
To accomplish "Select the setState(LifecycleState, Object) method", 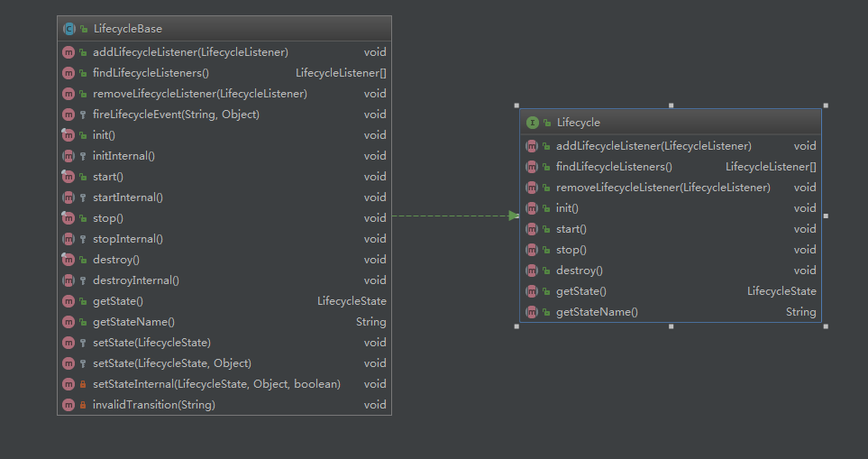I will tap(160, 363).
